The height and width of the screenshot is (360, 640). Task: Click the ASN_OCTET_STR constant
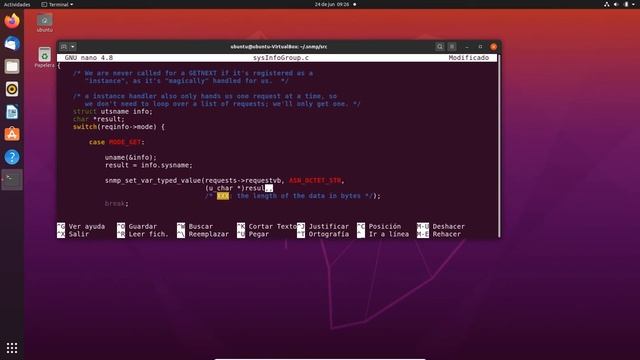[315, 180]
